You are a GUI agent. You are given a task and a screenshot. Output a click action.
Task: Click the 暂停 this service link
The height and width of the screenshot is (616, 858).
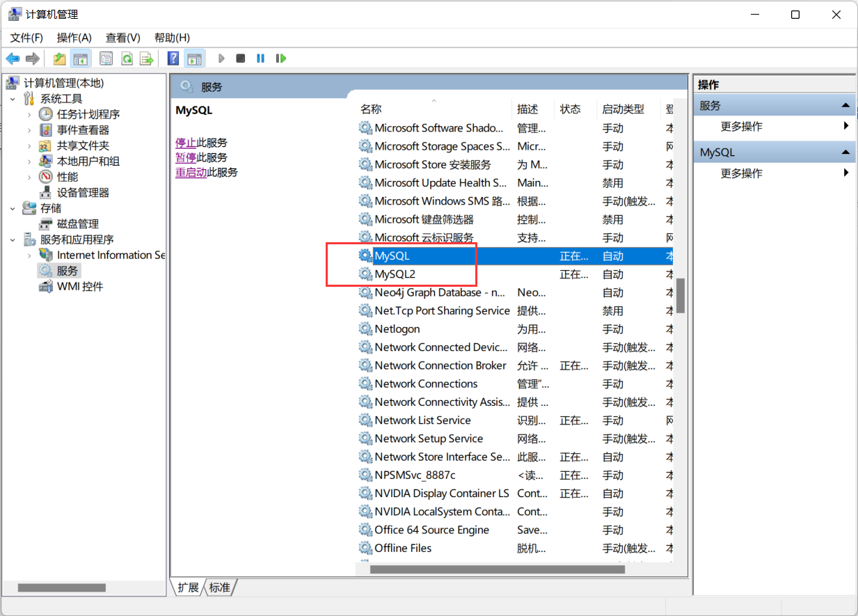tap(186, 157)
